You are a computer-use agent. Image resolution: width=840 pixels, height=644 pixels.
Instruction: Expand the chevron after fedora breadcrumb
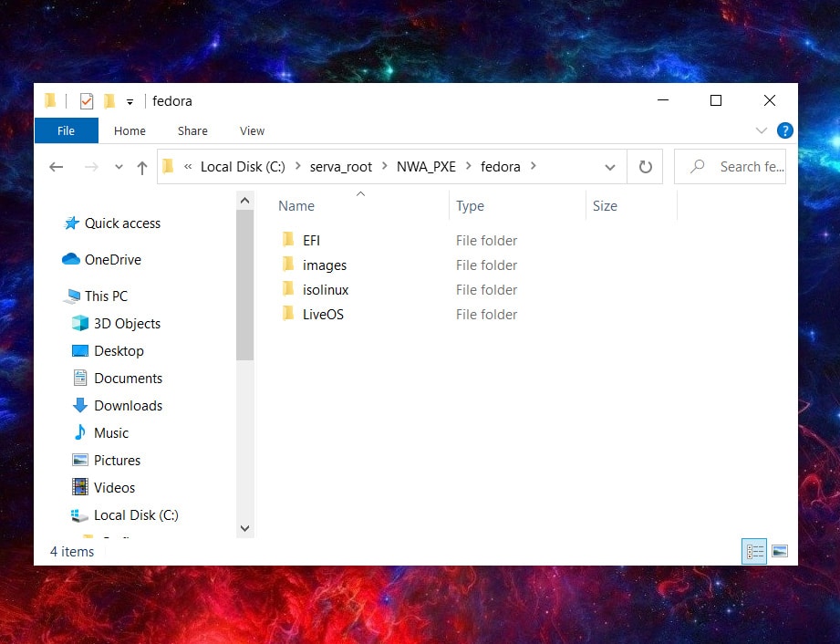tap(533, 166)
